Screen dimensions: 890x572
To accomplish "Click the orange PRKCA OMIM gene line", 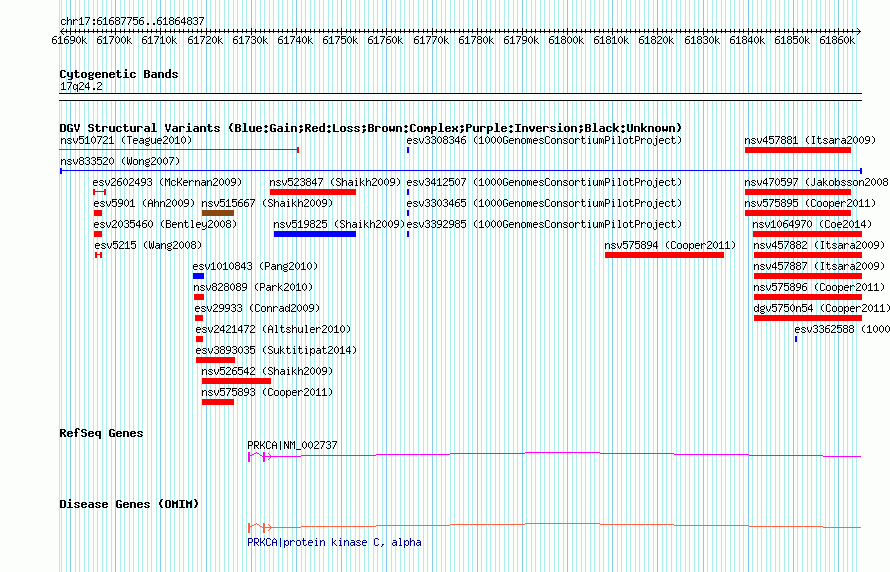I will click(x=555, y=525).
